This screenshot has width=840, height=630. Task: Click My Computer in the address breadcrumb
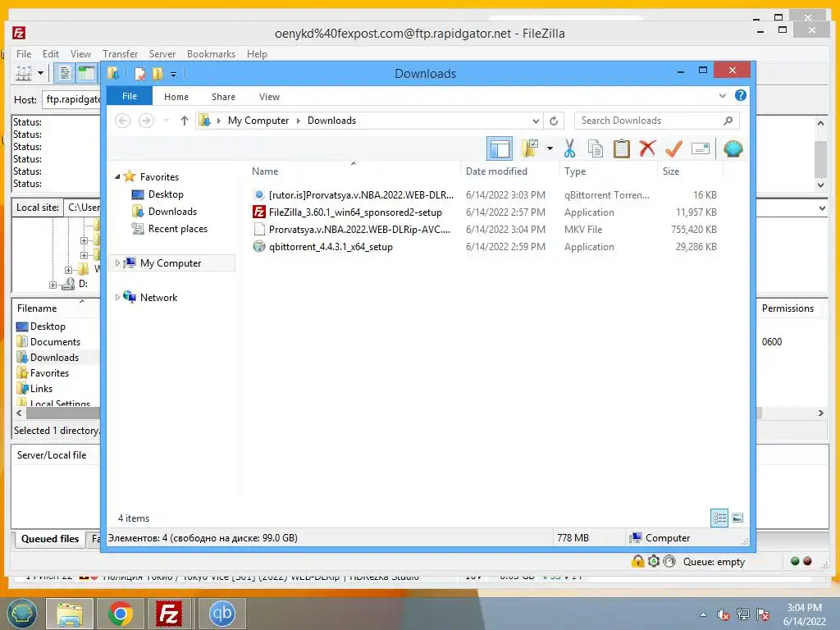258,121
